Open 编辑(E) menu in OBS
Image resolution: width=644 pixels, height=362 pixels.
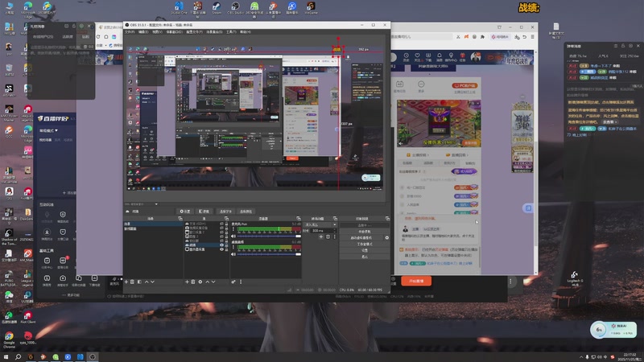pos(143,31)
